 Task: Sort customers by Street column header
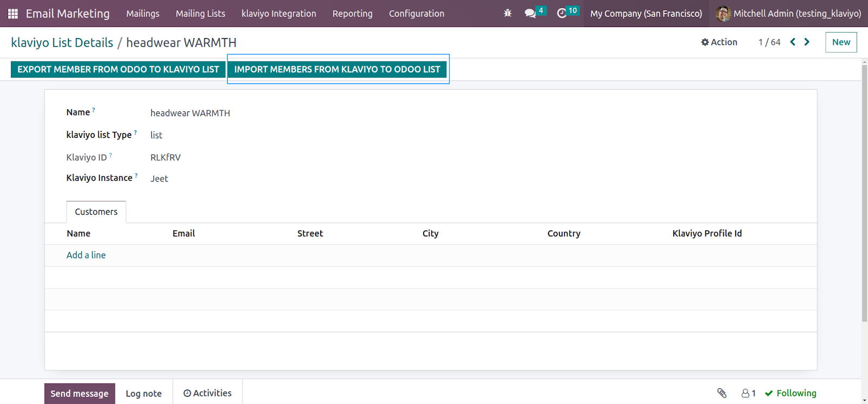point(310,233)
